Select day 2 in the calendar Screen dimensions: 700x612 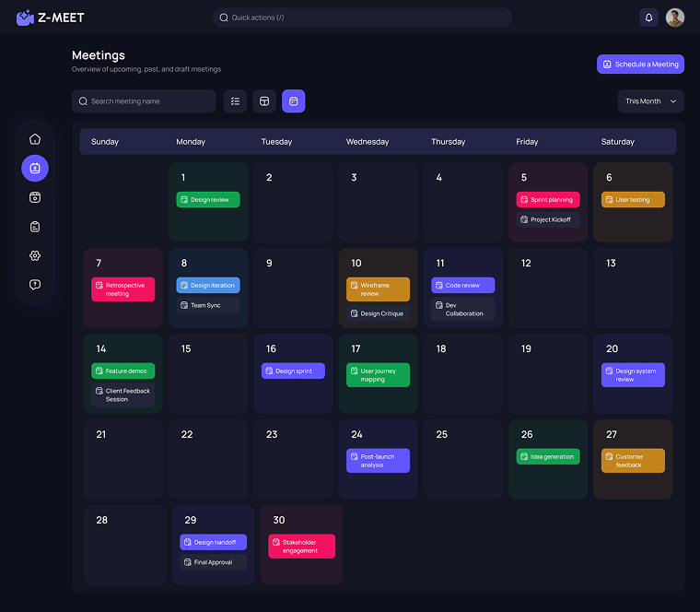293,203
